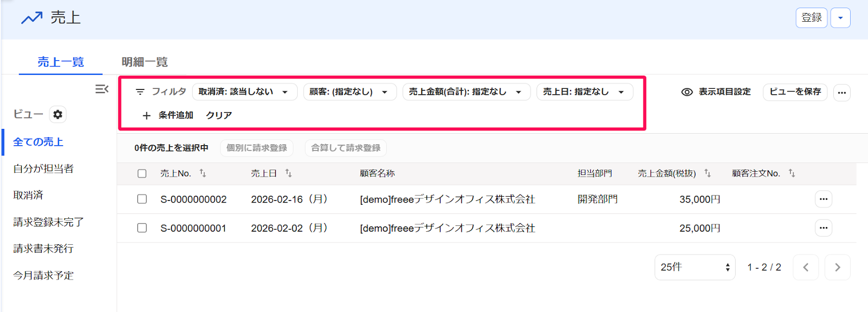Expand the 取消済: 該当しない filter dropdown

(245, 92)
